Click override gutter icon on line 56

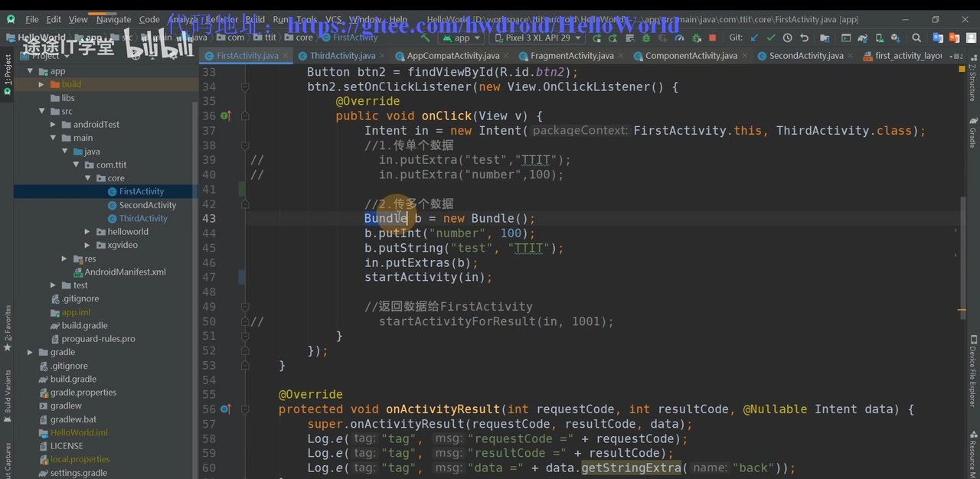[226, 409]
